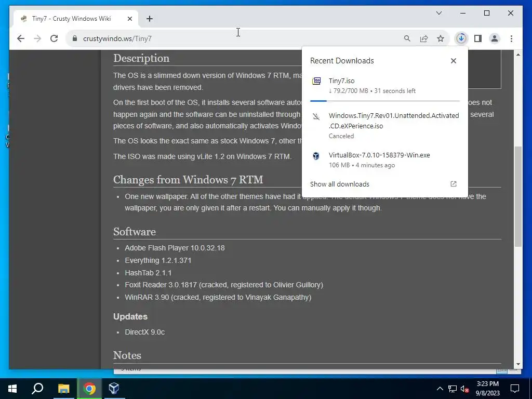Open Windows taskbar search
This screenshot has height=399, width=532.
pos(37,389)
